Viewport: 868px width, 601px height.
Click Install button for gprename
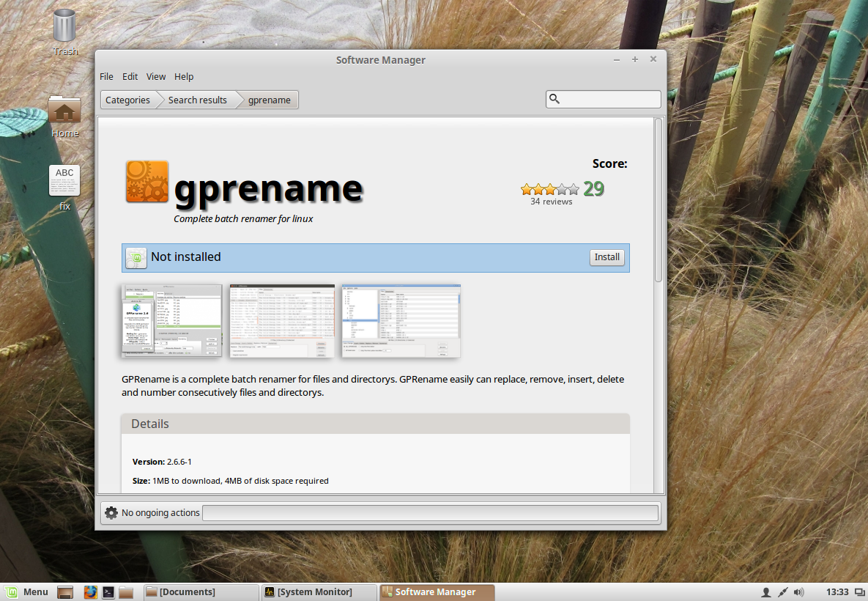607,257
